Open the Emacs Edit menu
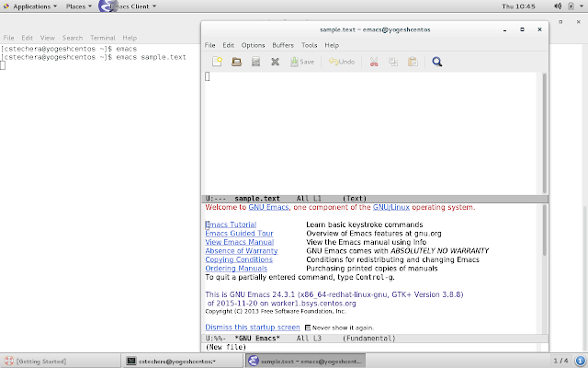Screen dimensions: 588x368 click(229, 45)
